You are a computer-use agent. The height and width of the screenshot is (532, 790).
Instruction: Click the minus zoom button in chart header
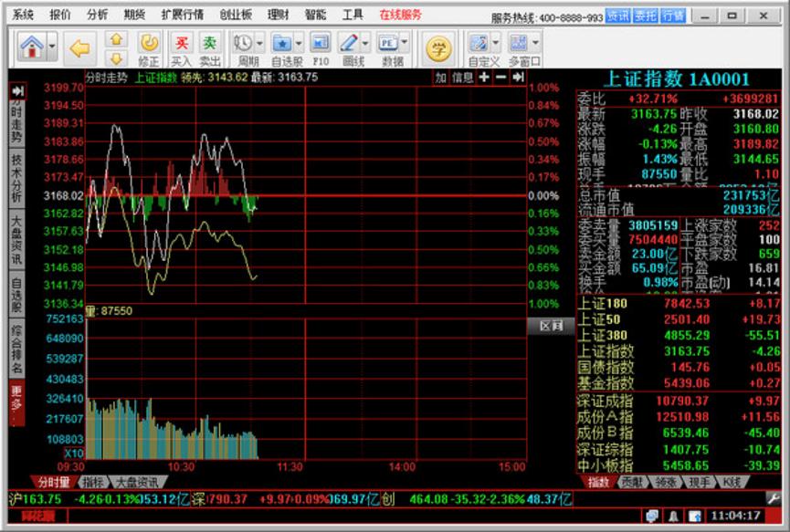point(500,78)
